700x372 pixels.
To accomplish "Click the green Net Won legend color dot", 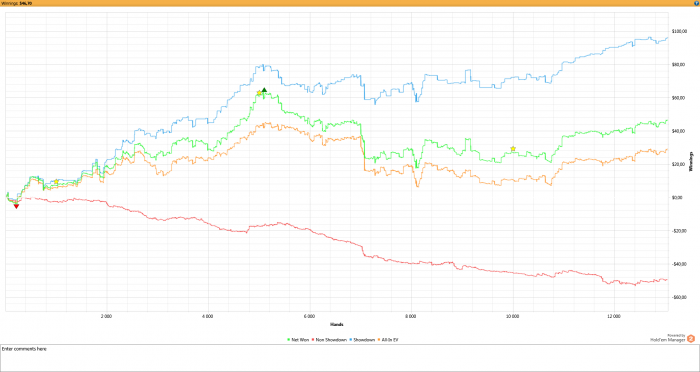I will tap(289, 340).
